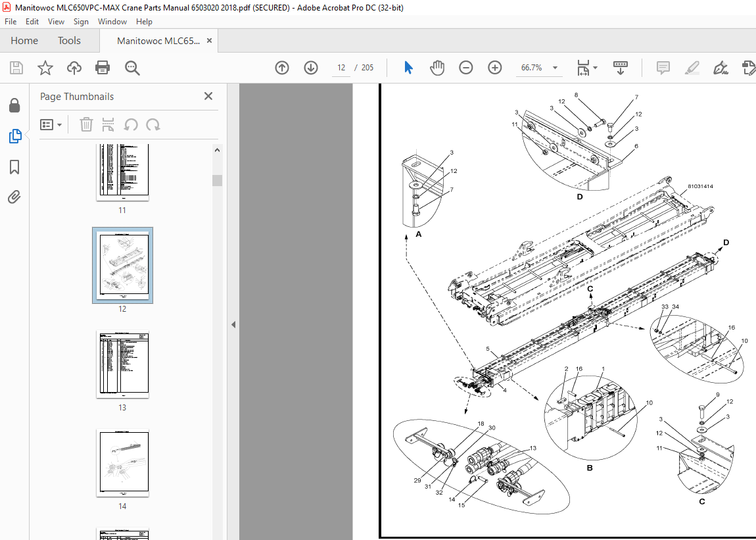Rotate page counterclockwise icon
The height and width of the screenshot is (540, 756).
point(131,124)
